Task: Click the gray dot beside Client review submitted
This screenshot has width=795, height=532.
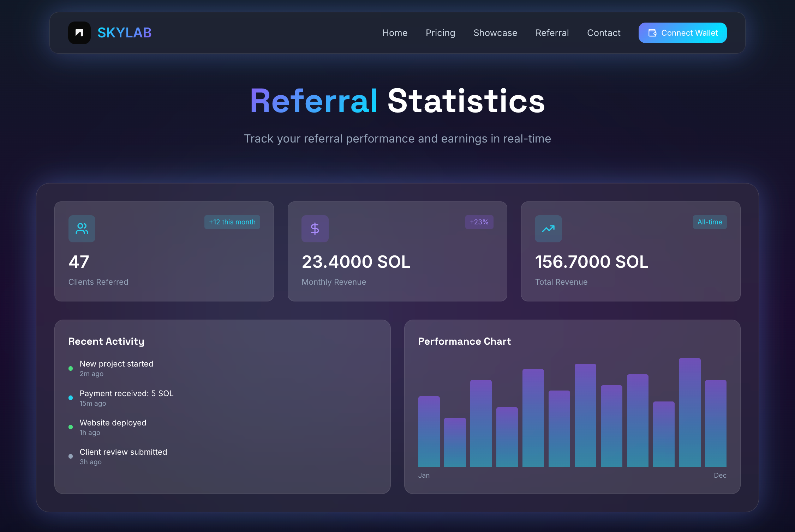Action: click(71, 456)
